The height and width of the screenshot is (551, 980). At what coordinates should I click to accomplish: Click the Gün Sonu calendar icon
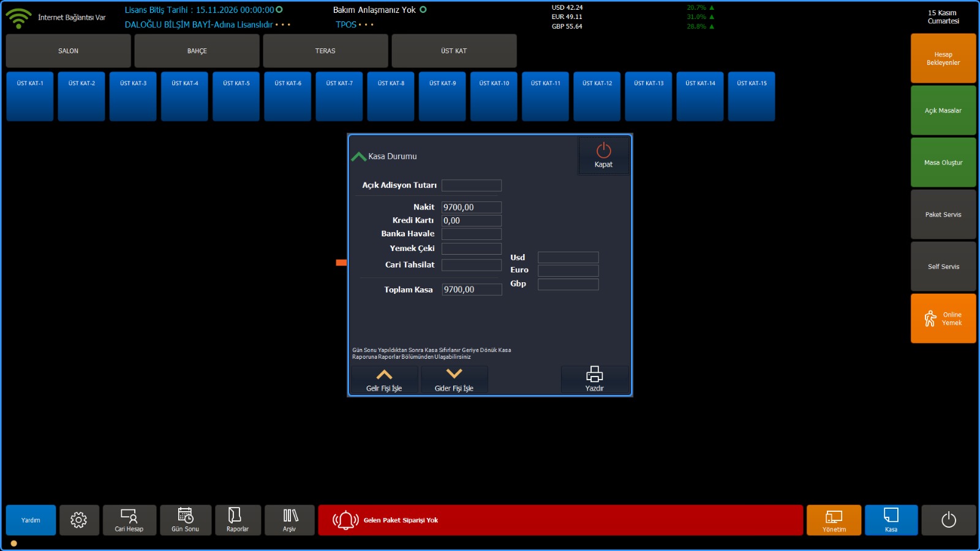186,520
